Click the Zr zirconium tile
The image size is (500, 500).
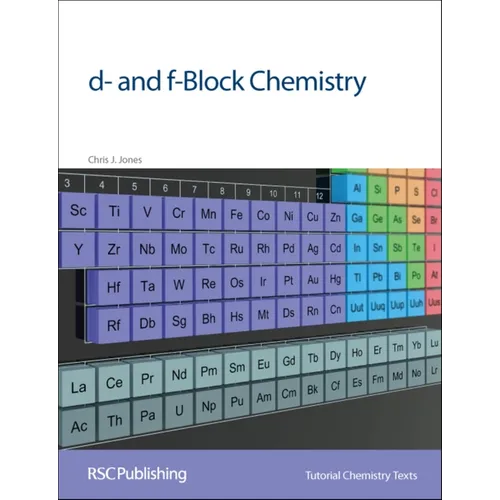[x=114, y=250]
